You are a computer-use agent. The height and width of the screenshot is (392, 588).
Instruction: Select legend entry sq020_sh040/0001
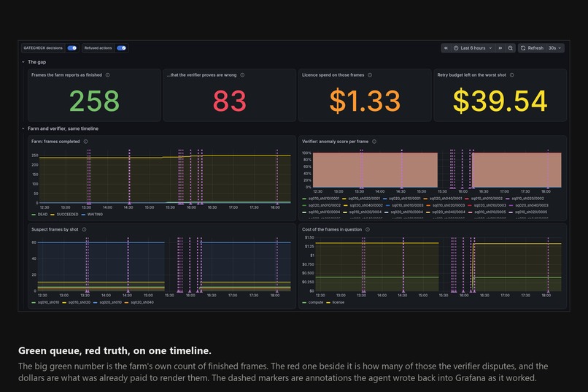point(446,199)
